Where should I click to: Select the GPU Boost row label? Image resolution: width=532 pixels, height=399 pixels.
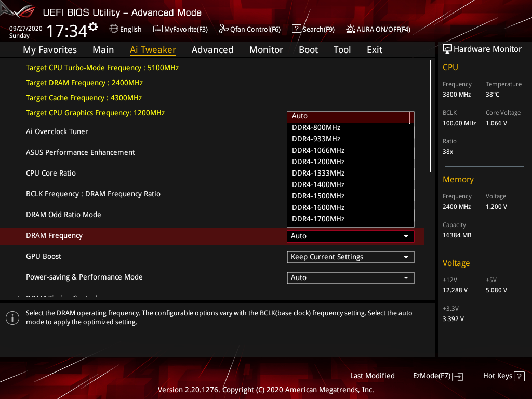[x=44, y=256]
